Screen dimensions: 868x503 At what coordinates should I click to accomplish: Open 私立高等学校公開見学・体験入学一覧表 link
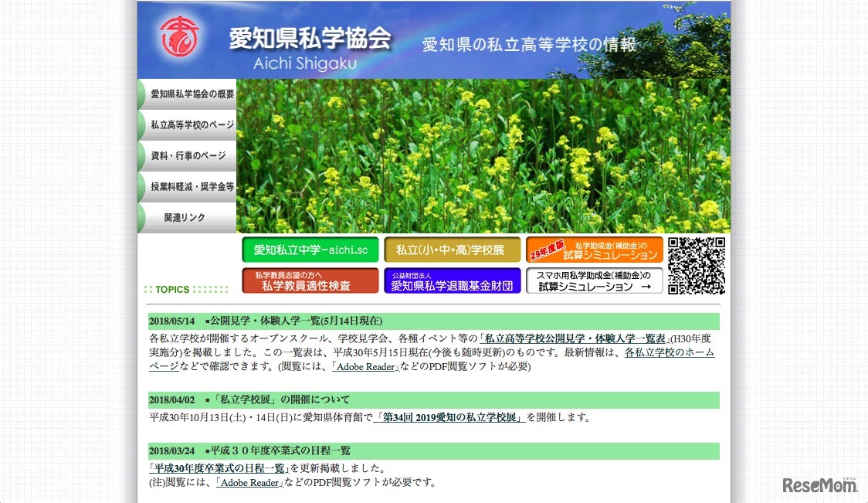pyautogui.click(x=575, y=338)
